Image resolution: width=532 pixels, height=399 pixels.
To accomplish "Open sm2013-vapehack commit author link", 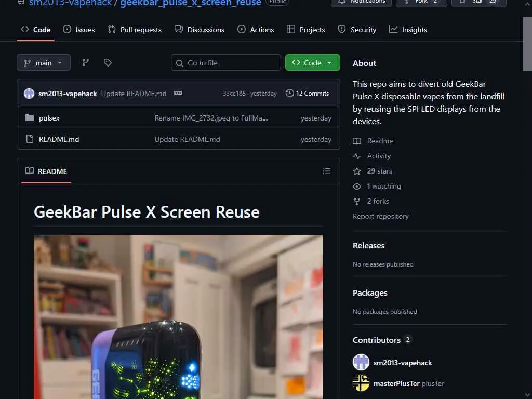I will tap(68, 94).
